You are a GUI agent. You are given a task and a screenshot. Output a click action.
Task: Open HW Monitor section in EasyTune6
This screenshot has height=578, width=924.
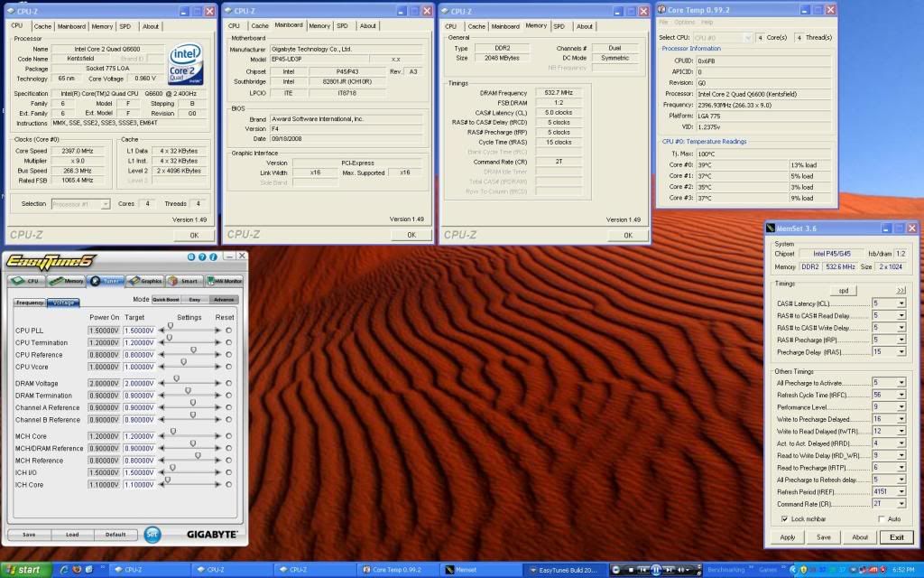tap(224, 281)
